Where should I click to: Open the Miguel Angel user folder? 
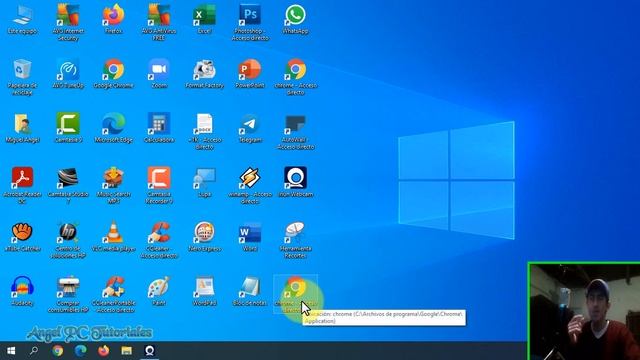22,128
